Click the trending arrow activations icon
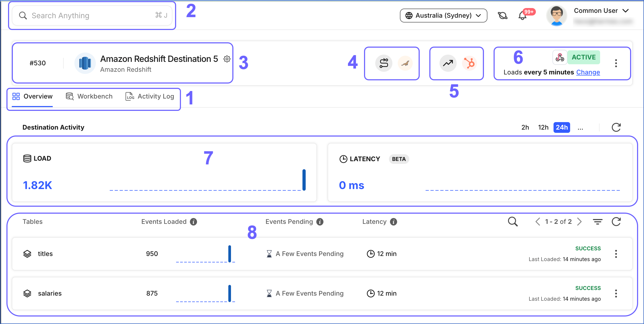 coord(448,63)
